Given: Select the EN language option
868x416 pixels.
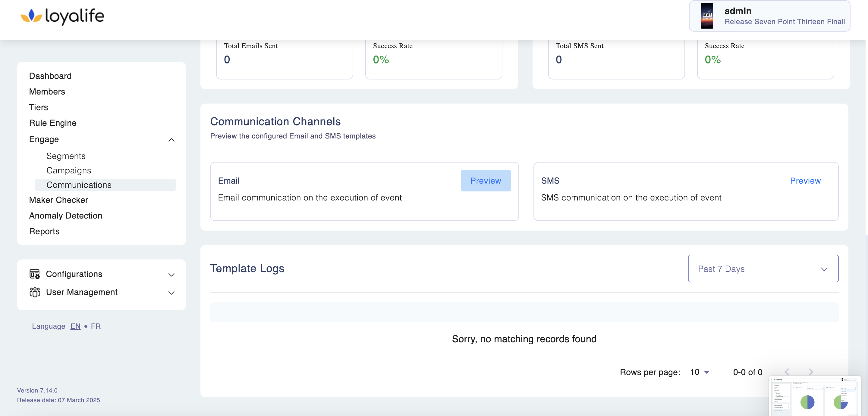Looking at the screenshot, I should (75, 326).
